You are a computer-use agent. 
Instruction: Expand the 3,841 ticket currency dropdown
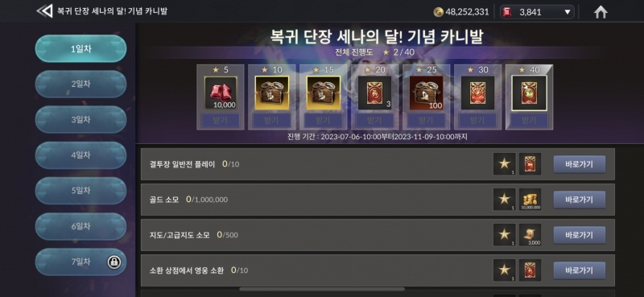[x=568, y=12]
